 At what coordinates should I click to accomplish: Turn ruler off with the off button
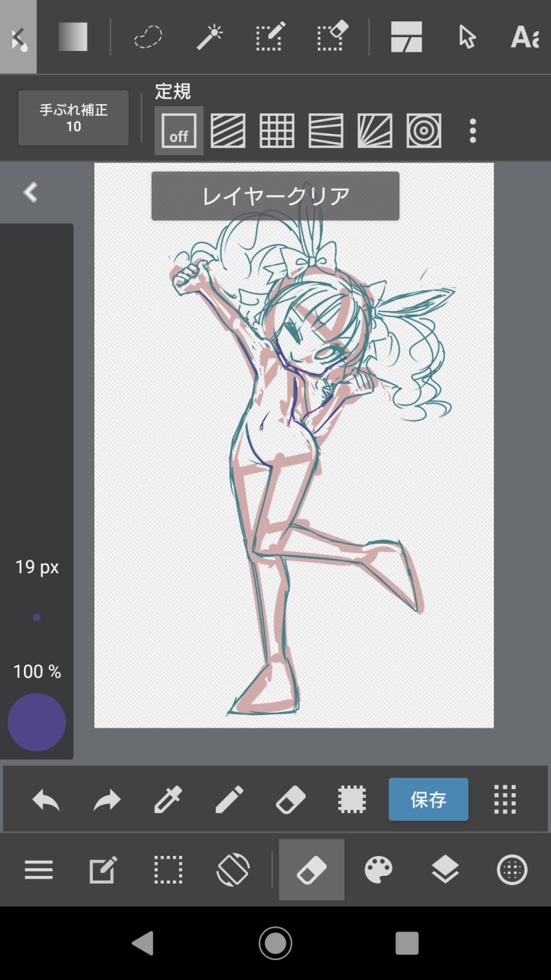[179, 130]
